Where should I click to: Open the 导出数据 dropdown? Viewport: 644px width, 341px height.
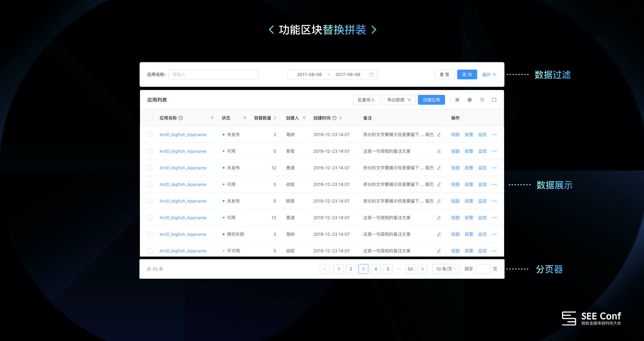399,100
